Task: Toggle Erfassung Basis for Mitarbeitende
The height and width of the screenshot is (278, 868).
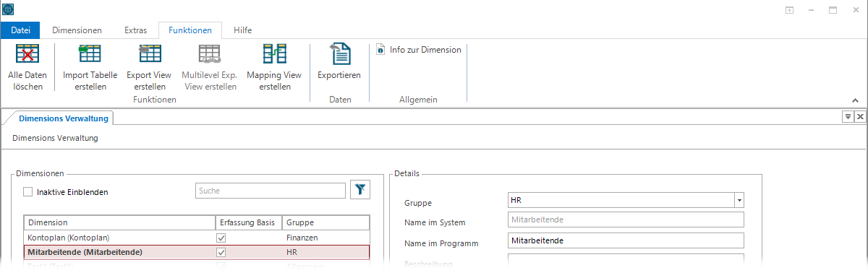Action: 221,253
